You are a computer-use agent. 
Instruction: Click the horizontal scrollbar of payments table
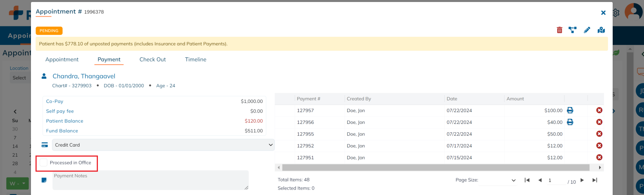[x=435, y=168]
